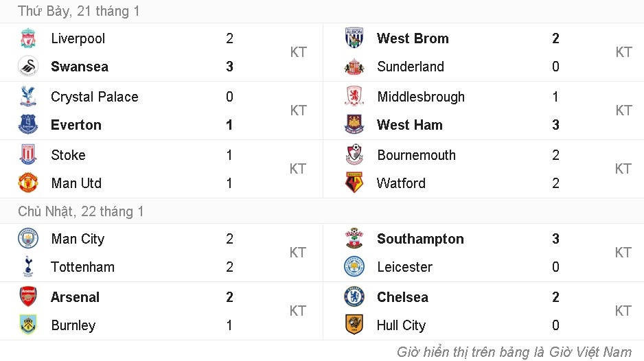This screenshot has height=361, width=644.
Task: Click the Chelsea club crest
Action: tap(354, 297)
